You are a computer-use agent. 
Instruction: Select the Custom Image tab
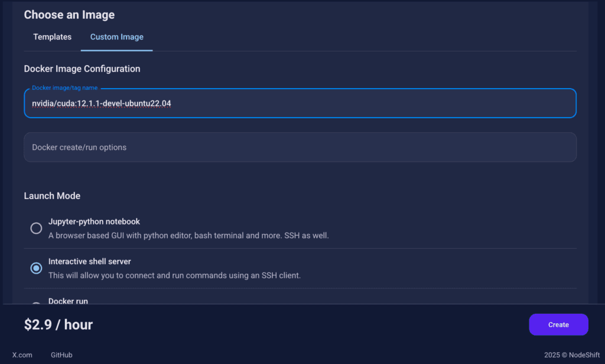(117, 37)
